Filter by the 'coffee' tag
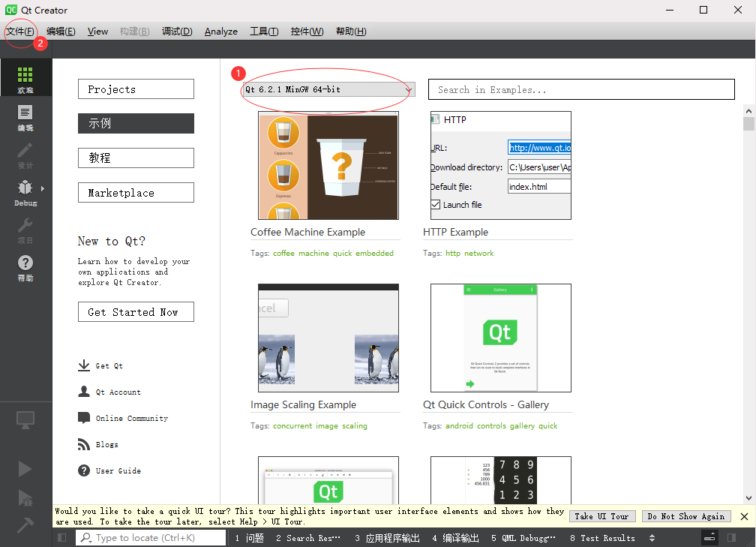This screenshot has width=756, height=547. 283,254
